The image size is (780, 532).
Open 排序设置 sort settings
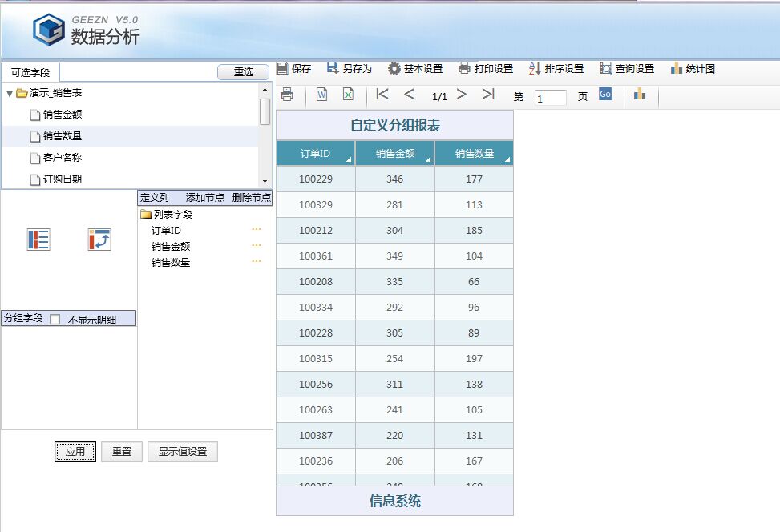(556, 69)
